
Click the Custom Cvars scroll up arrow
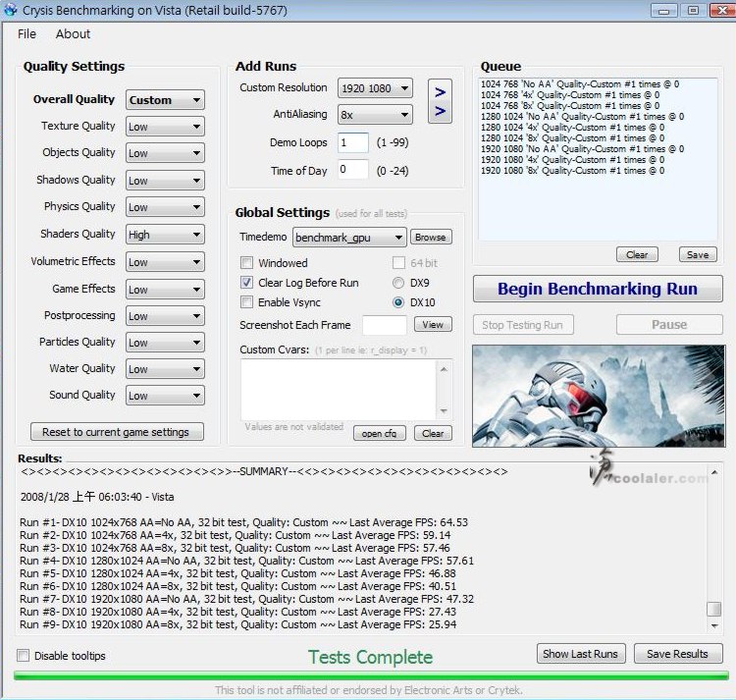pos(444,369)
